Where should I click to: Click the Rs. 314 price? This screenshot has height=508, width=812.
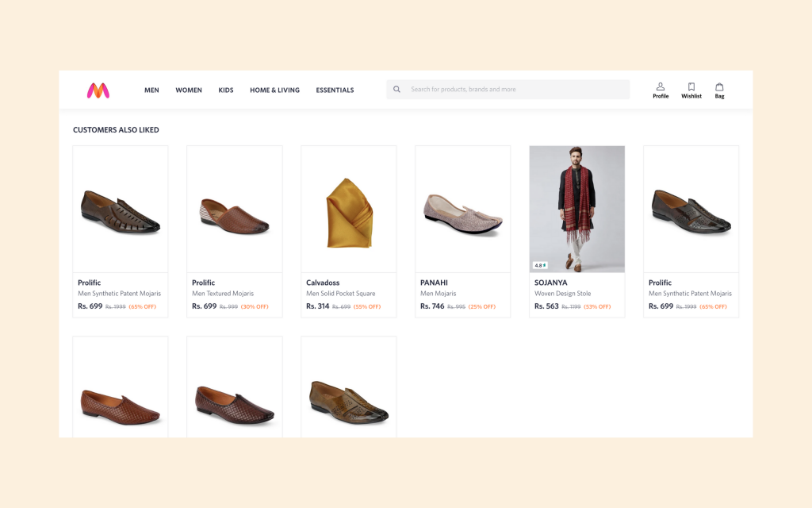pyautogui.click(x=317, y=306)
